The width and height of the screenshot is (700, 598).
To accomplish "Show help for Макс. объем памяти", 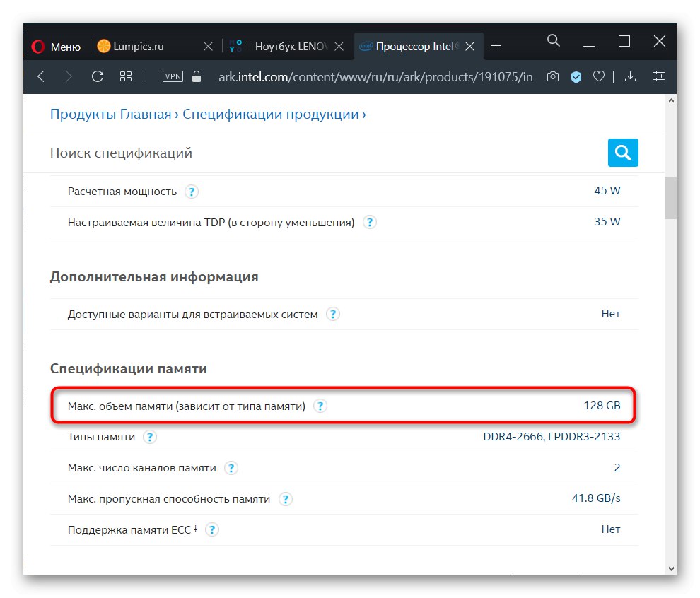I will (320, 406).
